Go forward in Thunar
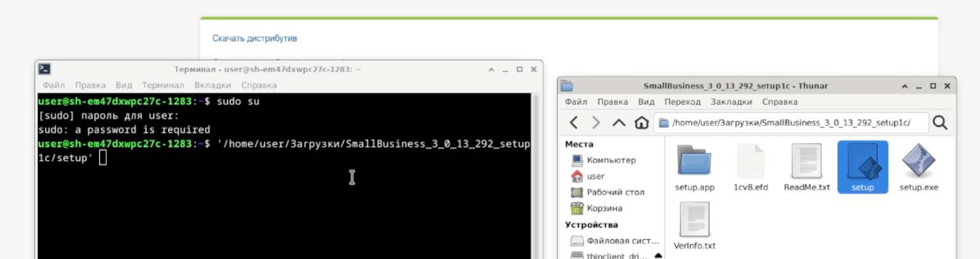Screen dimensions: 980x259 tap(596, 122)
